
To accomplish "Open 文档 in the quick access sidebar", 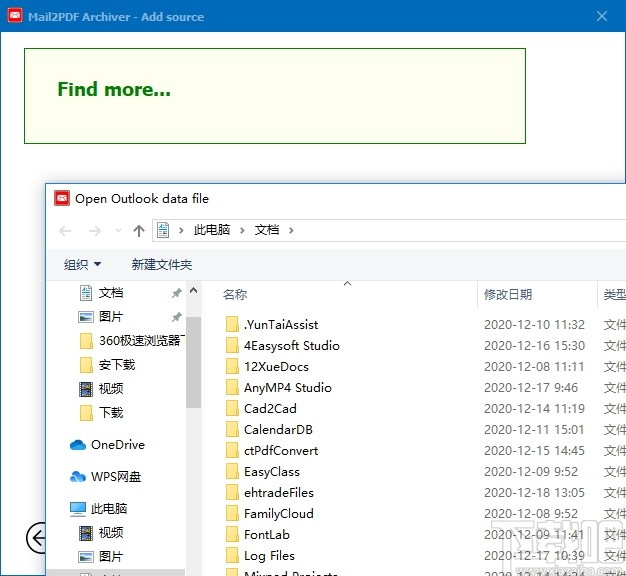I will pyautogui.click(x=111, y=293).
